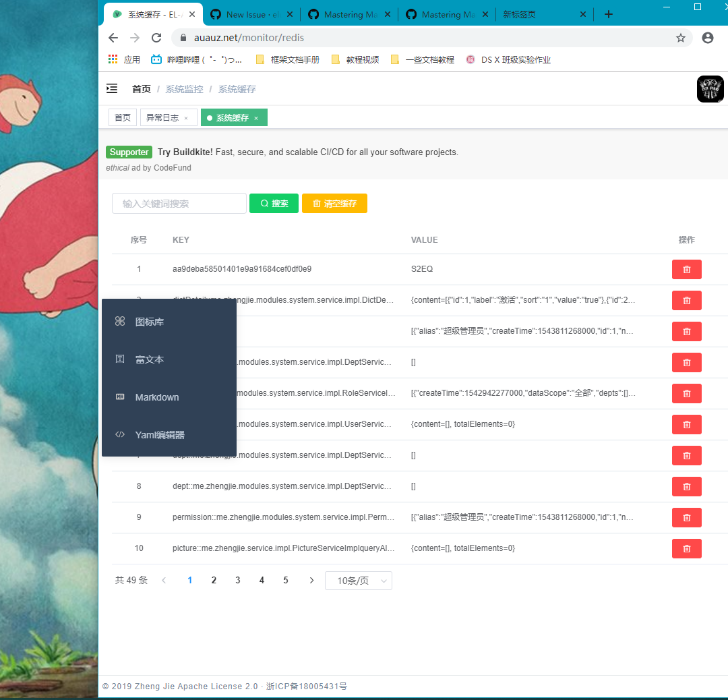This screenshot has width=728, height=700.
Task: Delete the fourth row DeptService entry
Action: 686,362
